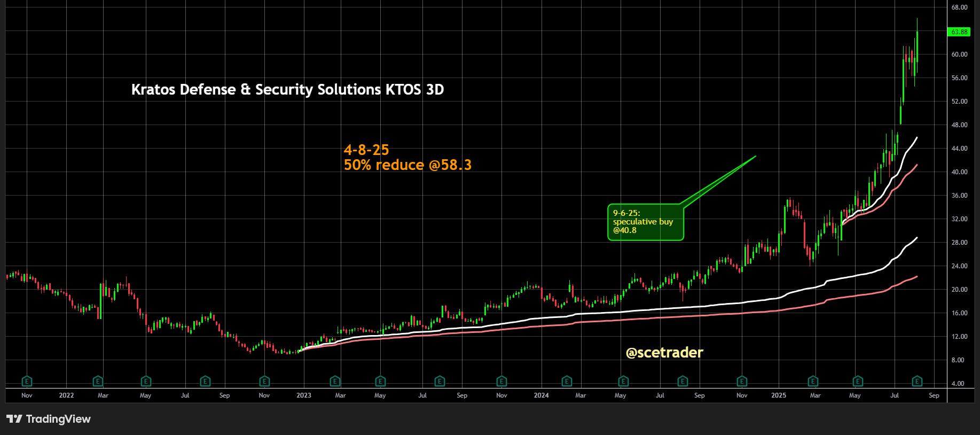Screen dimensions: 980x435
Task: Open the latest earnings marker after Jul 2025
Action: 917,381
